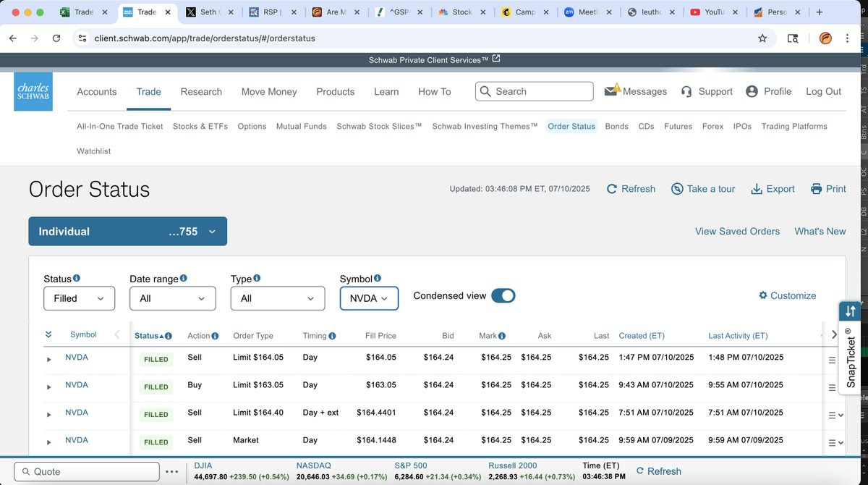Open SnapTicket swap-arrows icon
Viewport: 868px width, 485px height.
(850, 311)
